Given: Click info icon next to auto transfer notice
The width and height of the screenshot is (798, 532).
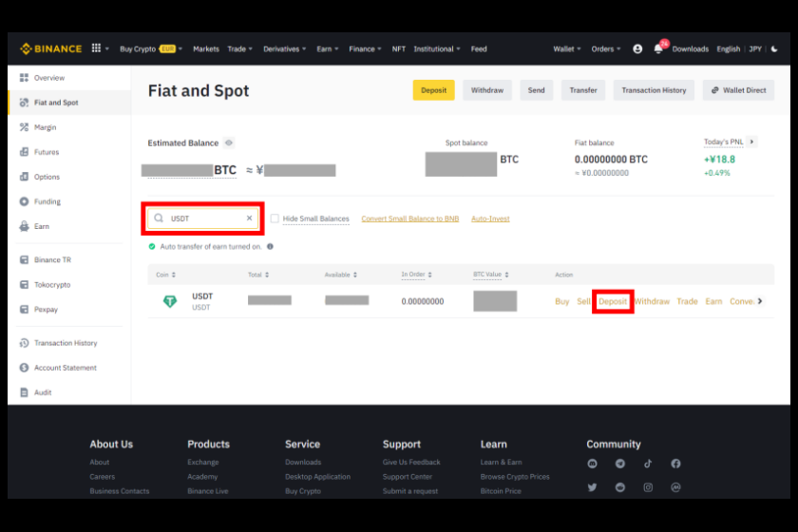Looking at the screenshot, I should pyautogui.click(x=270, y=246).
